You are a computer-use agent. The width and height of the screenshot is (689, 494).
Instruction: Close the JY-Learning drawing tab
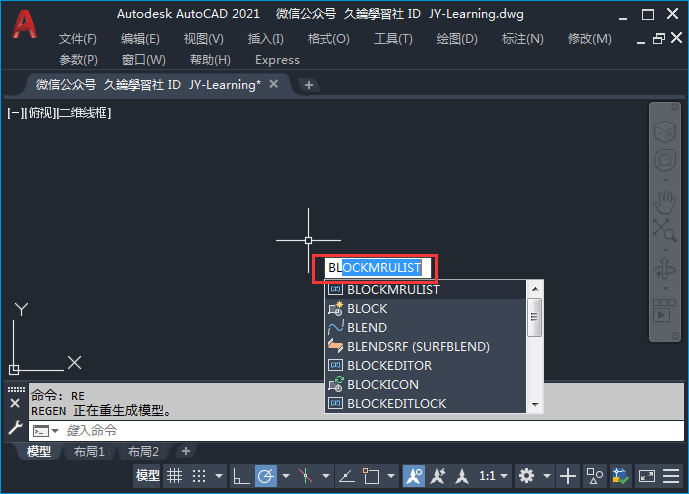[x=274, y=84]
